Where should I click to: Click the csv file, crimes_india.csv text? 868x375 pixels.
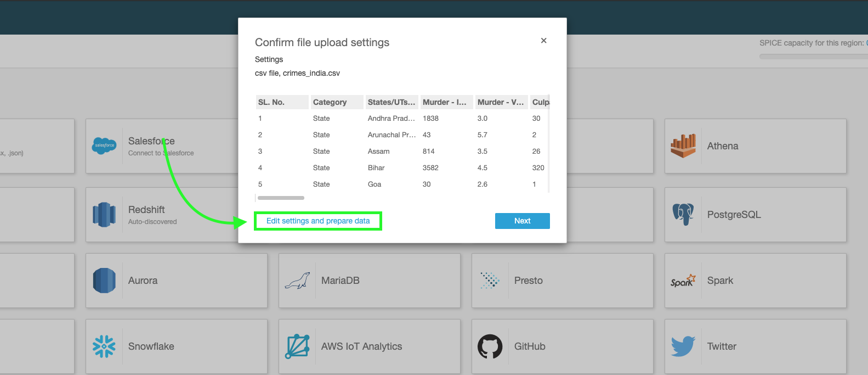pos(297,73)
